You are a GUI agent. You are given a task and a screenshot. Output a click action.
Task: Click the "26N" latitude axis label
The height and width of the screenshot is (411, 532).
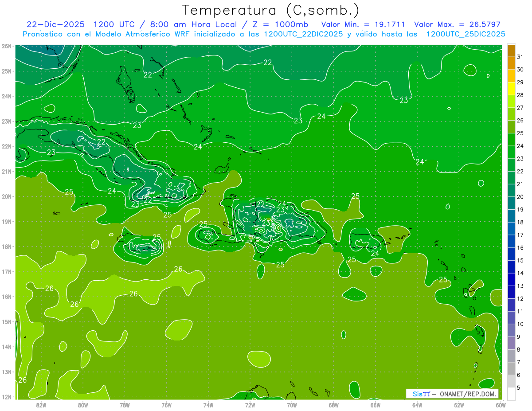pos(6,46)
